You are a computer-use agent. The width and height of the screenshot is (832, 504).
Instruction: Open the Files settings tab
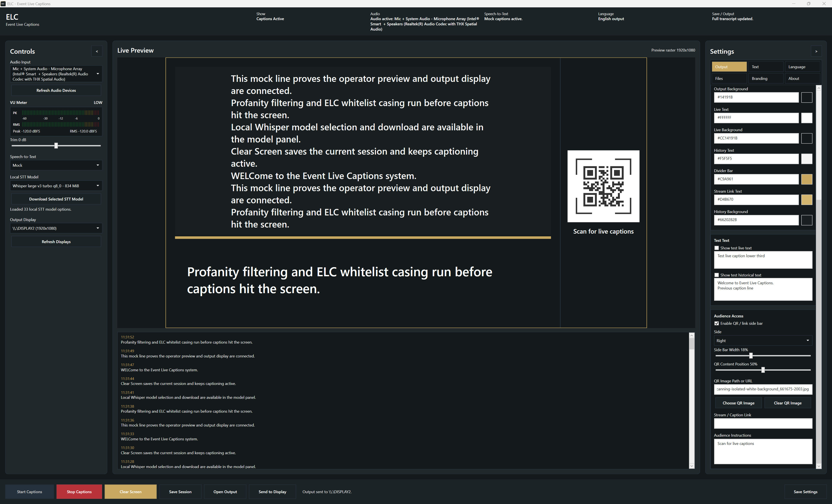[x=729, y=79]
